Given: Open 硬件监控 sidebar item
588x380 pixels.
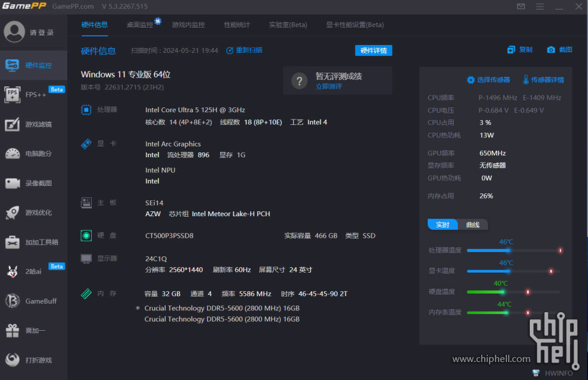Looking at the screenshot, I should [x=34, y=65].
